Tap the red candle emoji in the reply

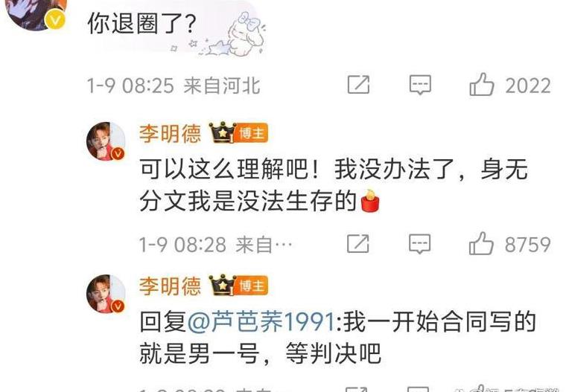tap(370, 201)
